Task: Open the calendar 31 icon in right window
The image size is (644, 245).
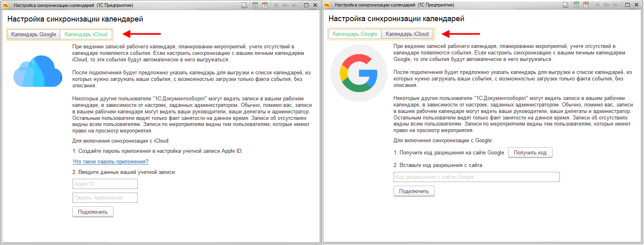Action: coord(586,5)
